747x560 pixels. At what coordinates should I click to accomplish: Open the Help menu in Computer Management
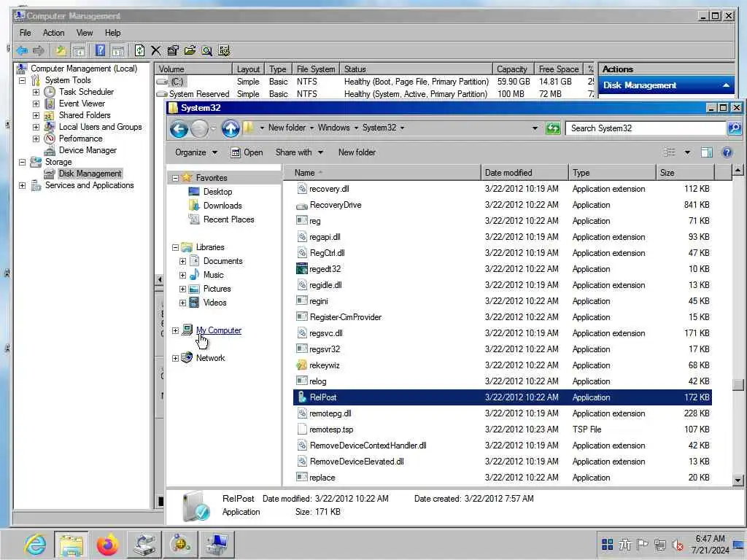112,33
